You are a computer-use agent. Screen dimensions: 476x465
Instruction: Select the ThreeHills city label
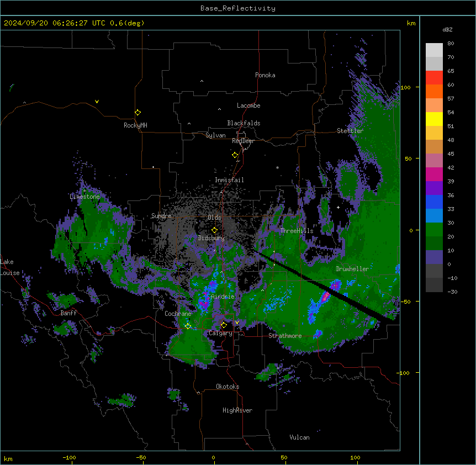click(297, 231)
